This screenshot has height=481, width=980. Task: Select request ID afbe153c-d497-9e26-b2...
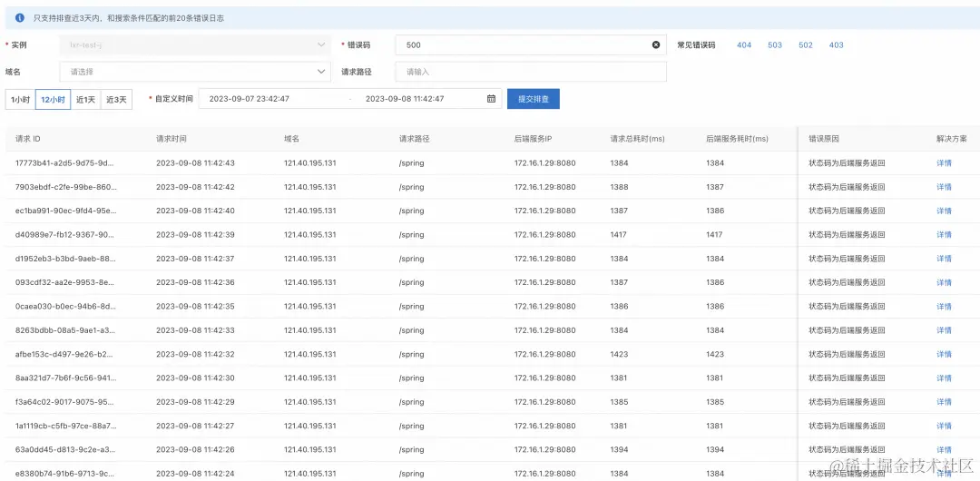point(65,354)
